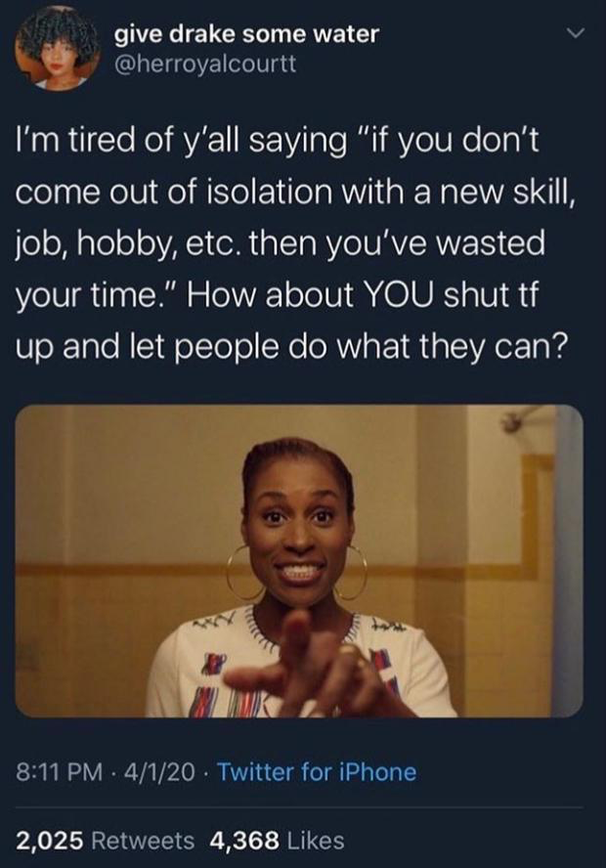
Task: Open the Retweets label in the stats row
Action: coord(143,840)
